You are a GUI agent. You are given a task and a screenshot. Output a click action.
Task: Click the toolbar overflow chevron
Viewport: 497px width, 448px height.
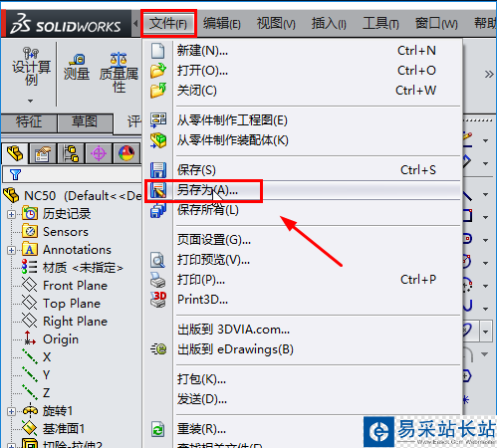(489, 74)
